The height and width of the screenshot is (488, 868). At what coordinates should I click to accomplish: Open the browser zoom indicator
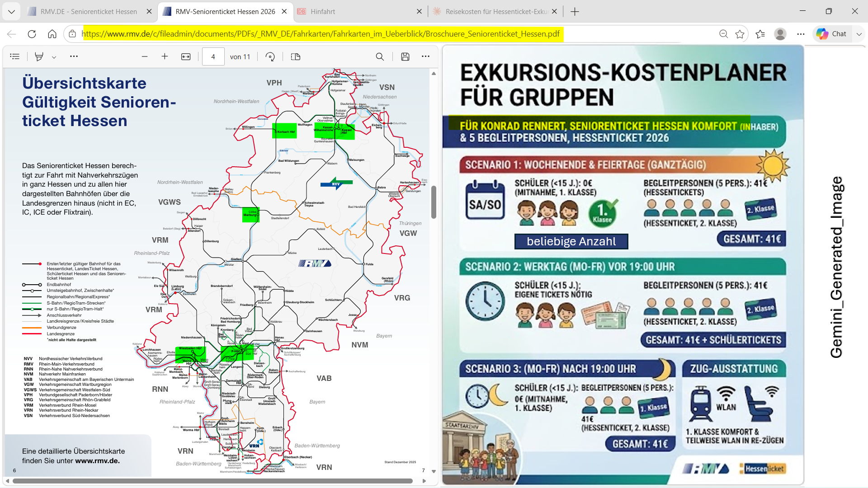pos(723,34)
